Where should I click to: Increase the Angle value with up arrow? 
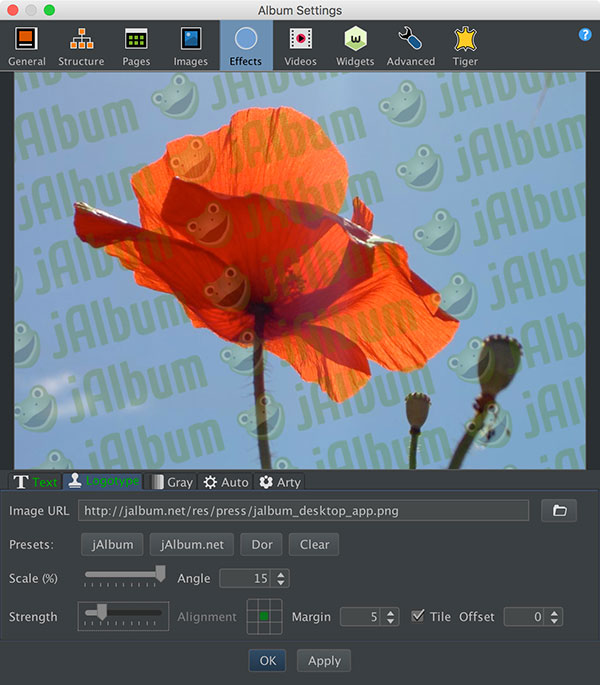(281, 574)
